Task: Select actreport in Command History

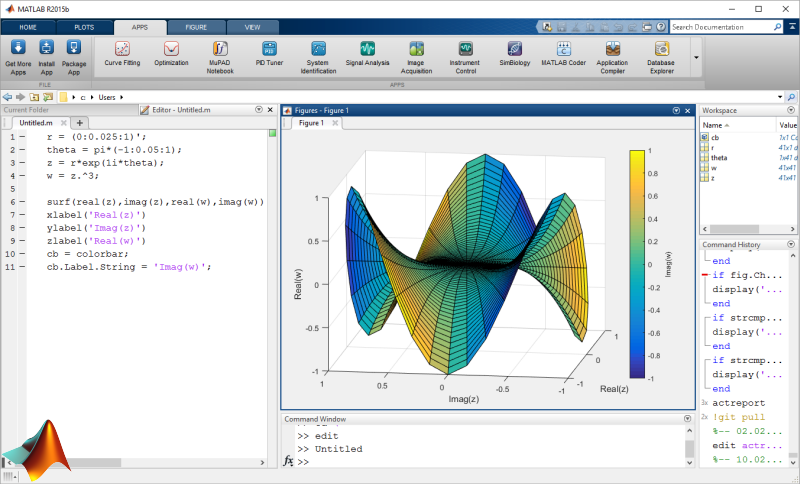Action: point(739,403)
